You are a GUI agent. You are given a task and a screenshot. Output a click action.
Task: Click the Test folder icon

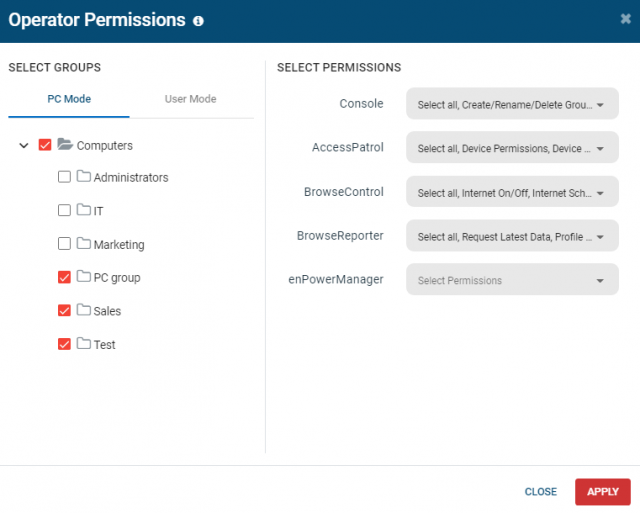click(84, 343)
